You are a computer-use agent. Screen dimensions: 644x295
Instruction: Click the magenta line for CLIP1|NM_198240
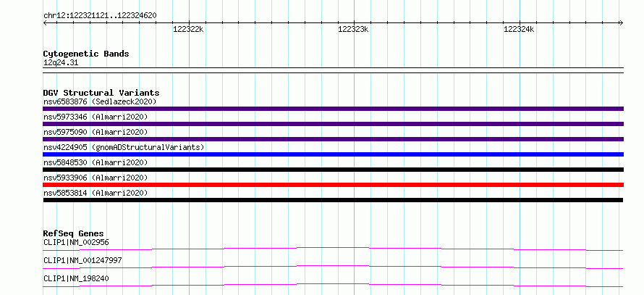[x=333, y=285]
